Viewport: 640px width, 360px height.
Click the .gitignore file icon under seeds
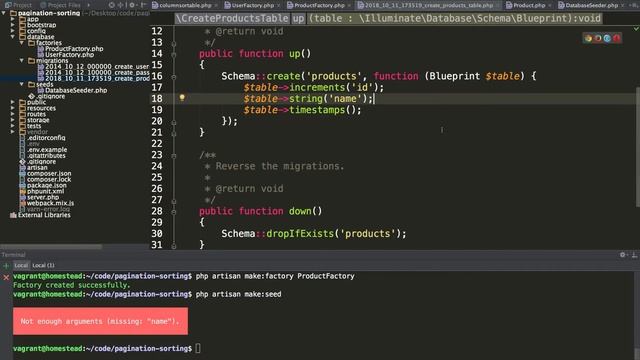click(31, 96)
